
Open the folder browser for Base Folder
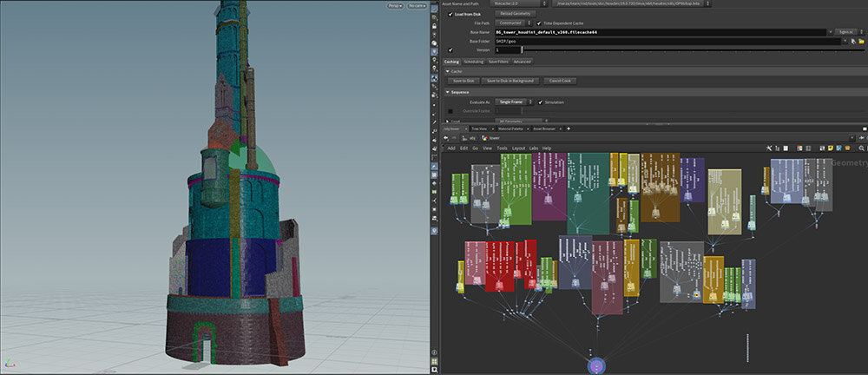click(x=861, y=41)
